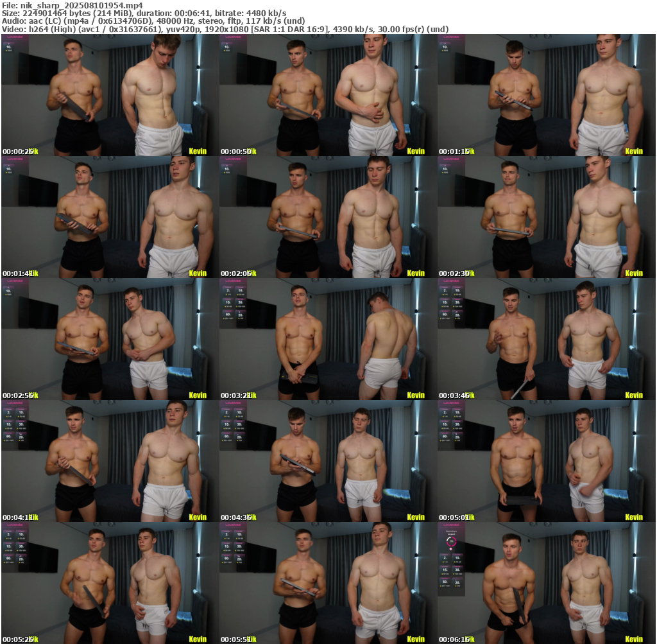Click the file name nik_sharp_202508101954.mp4
The height and width of the screenshot is (644, 657).
72,5
